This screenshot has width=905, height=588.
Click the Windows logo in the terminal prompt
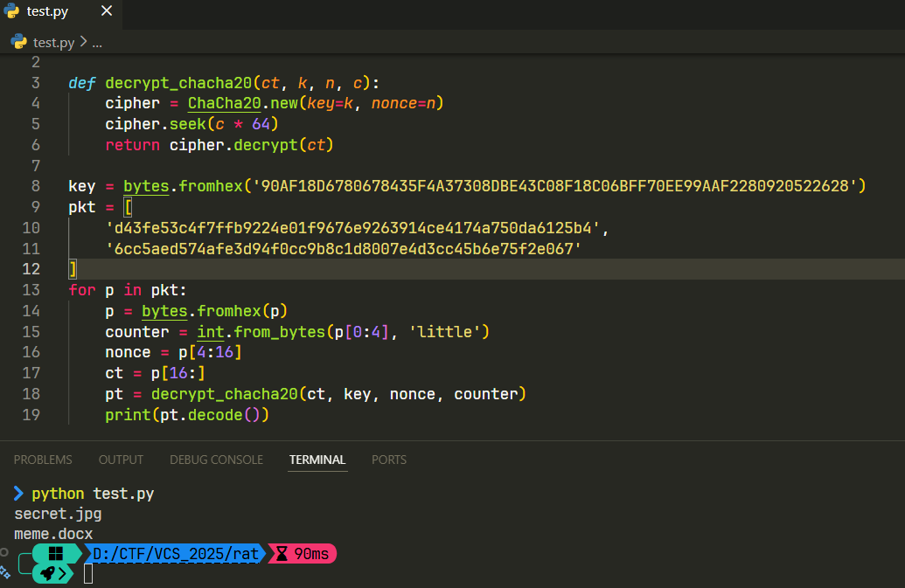[56, 554]
